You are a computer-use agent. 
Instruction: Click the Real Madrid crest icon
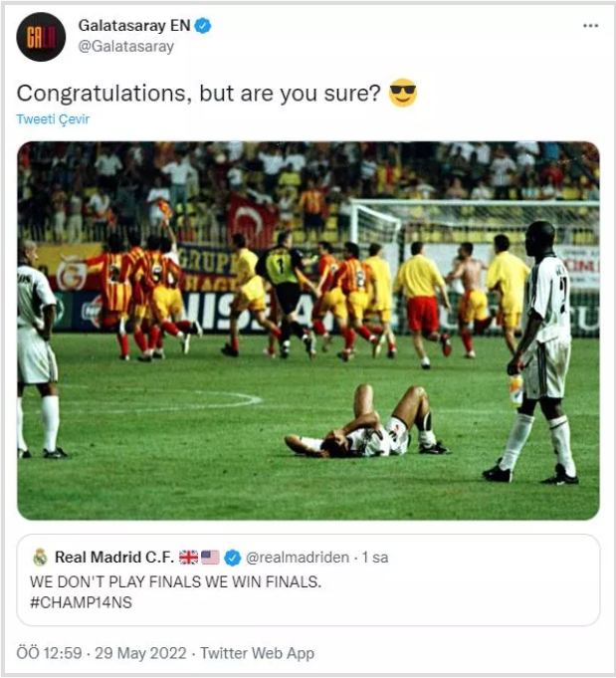coord(40,557)
